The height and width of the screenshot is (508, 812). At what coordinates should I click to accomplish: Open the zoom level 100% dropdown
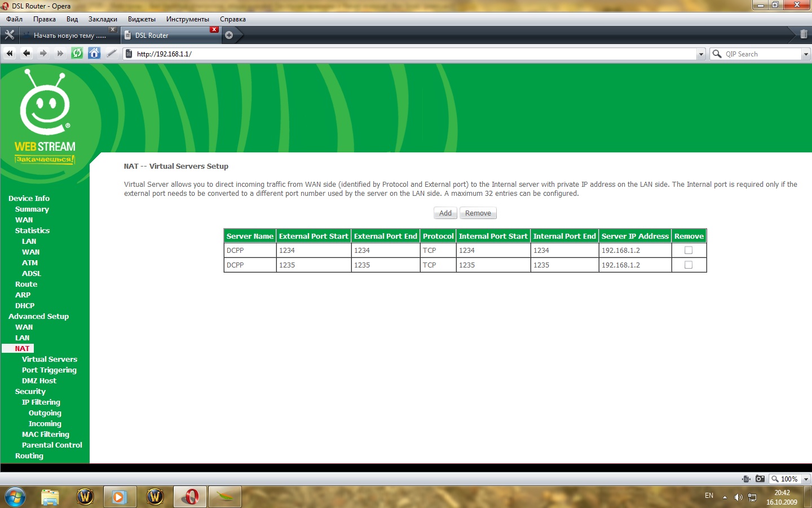806,479
